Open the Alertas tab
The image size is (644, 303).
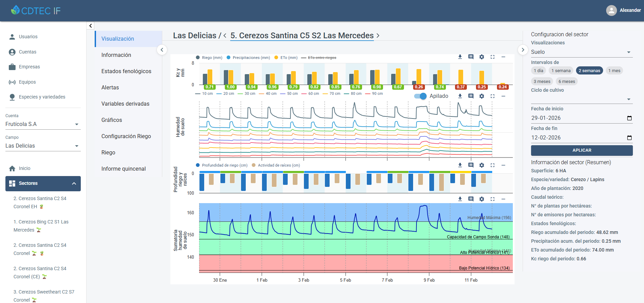110,87
